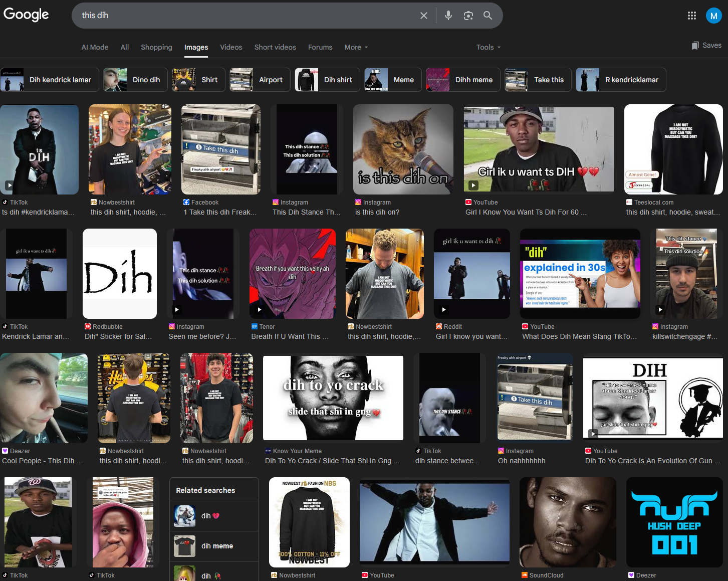
Task: Submit search with magnifying glass icon
Action: (x=488, y=16)
